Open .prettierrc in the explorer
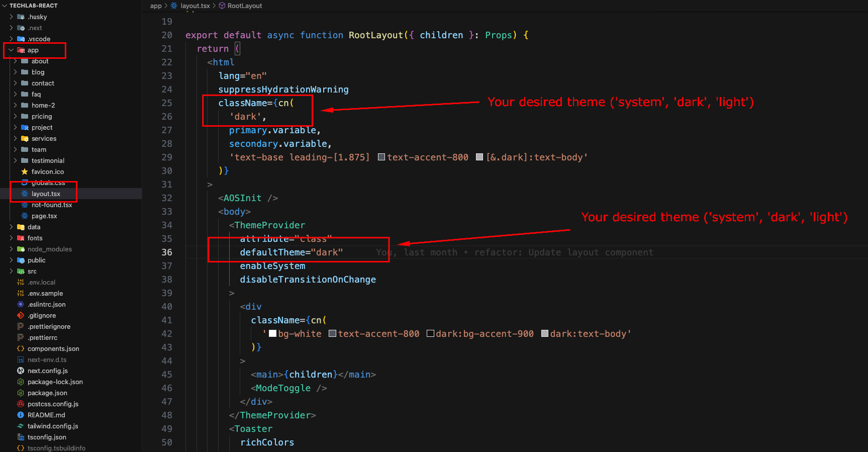This screenshot has height=452, width=868. pos(42,337)
